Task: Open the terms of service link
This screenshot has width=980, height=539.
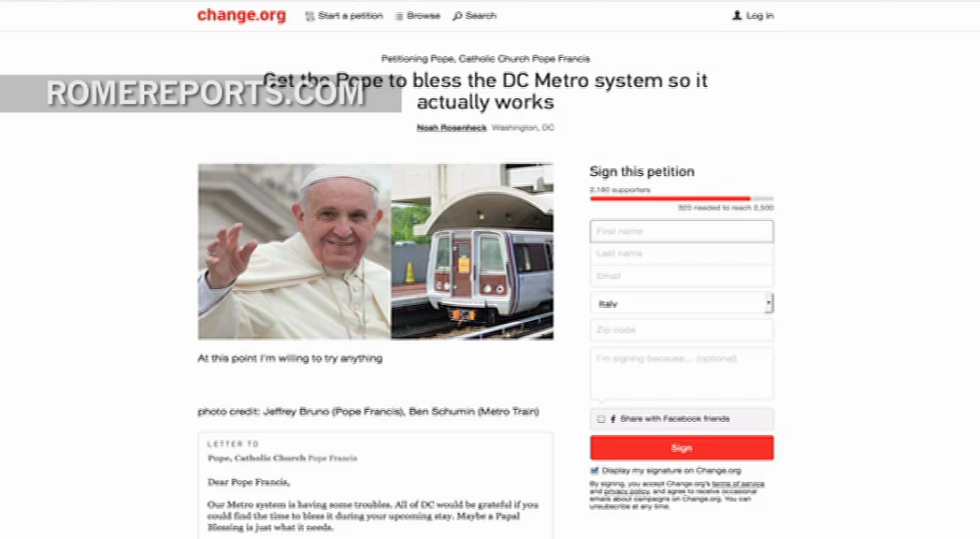Action: coord(738,484)
